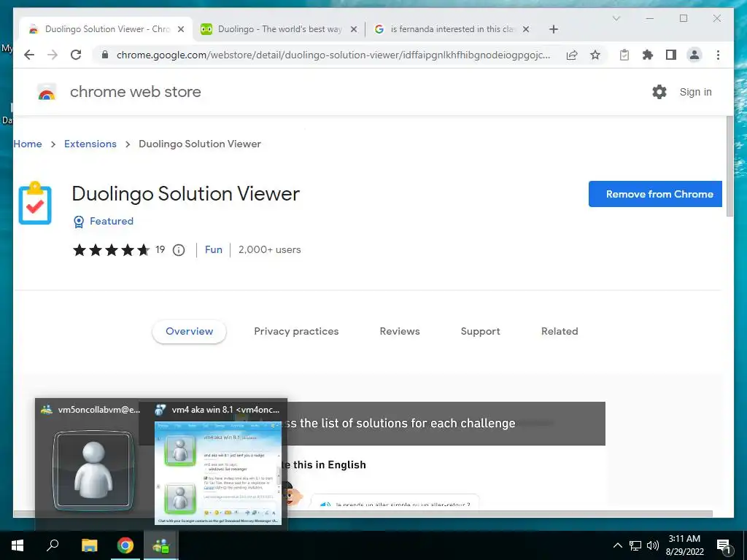Click the browser forward arrow
The width and height of the screenshot is (747, 560).
53,55
